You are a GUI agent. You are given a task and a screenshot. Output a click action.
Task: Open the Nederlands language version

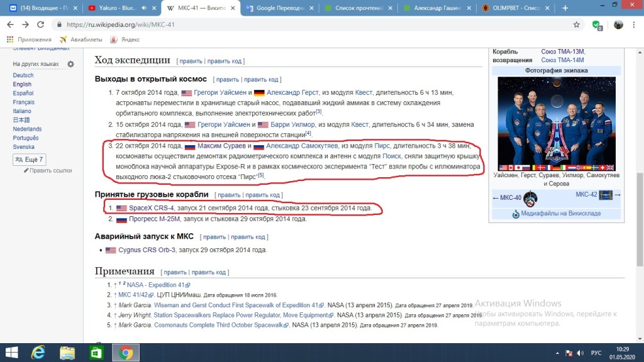[27, 129]
